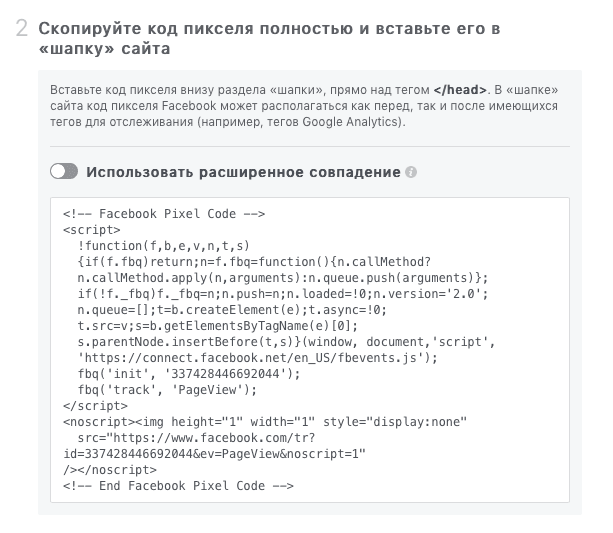Click the fbq('init') line with pixel ID
Image resolution: width=613 pixels, height=533 pixels.
(x=189, y=374)
